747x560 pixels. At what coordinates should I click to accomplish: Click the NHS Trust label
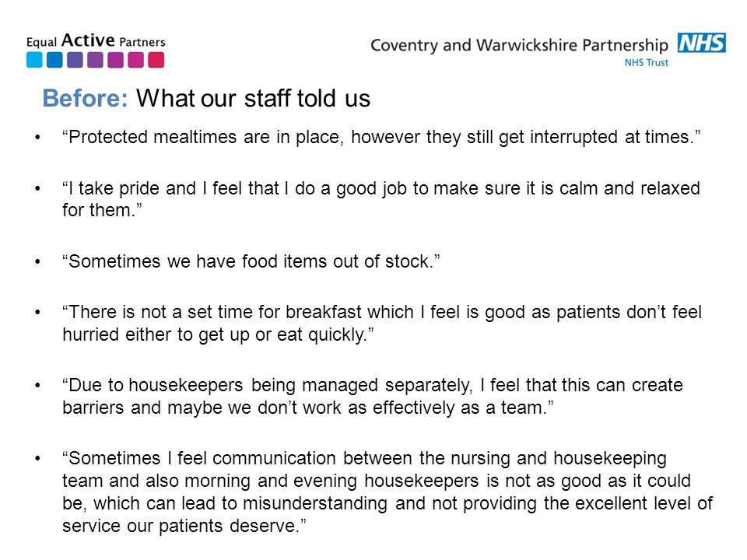pos(647,62)
